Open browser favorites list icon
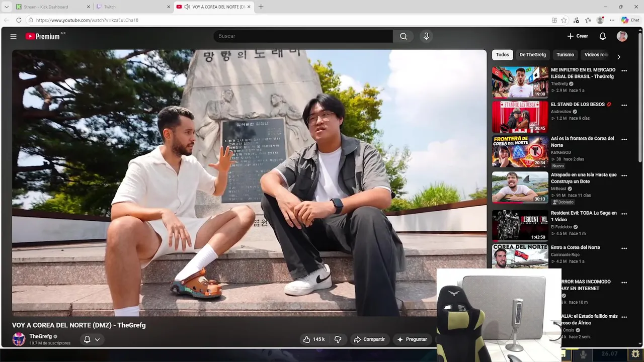644x362 pixels. coord(588,20)
